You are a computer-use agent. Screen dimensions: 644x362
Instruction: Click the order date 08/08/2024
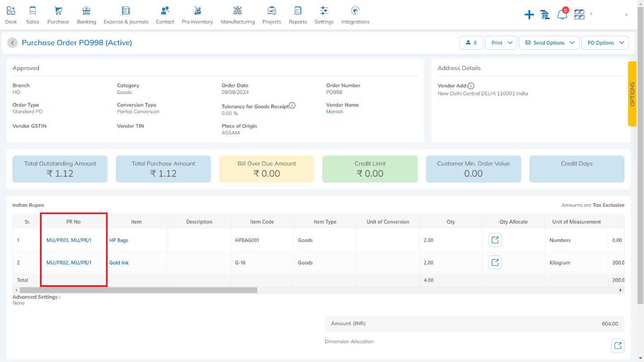(x=235, y=92)
